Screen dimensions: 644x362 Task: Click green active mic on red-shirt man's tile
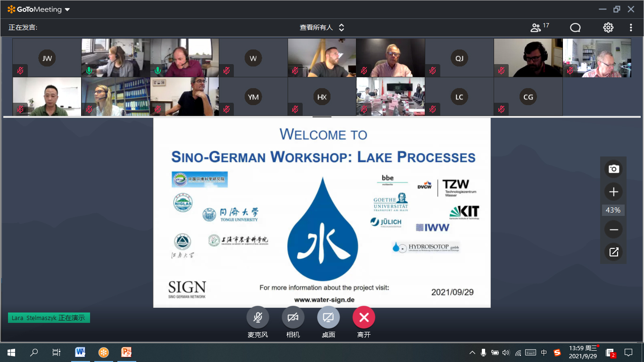[x=158, y=71]
